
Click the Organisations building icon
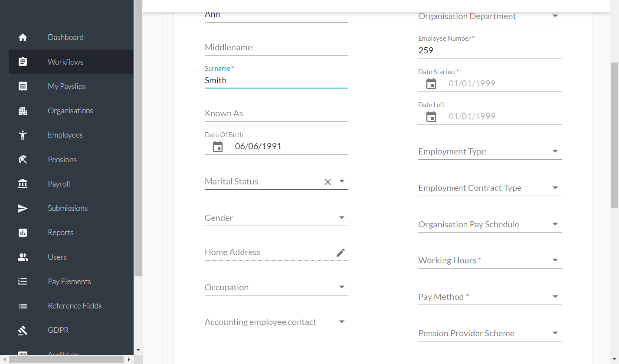23,111
